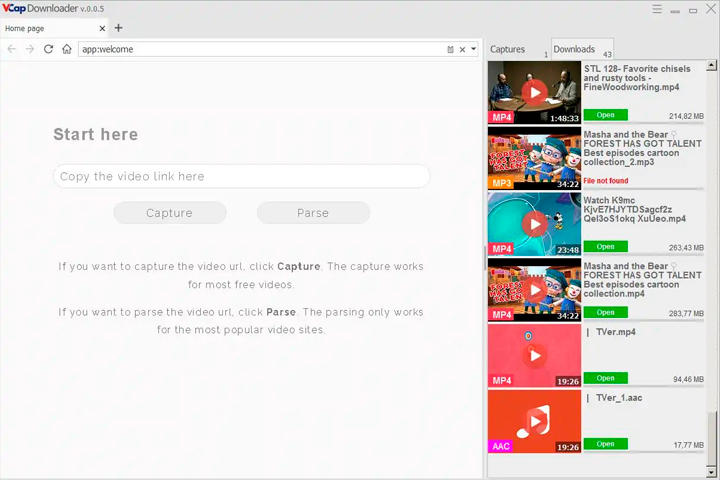
Task: Click the 263,43 MB size label
Action: [686, 248]
